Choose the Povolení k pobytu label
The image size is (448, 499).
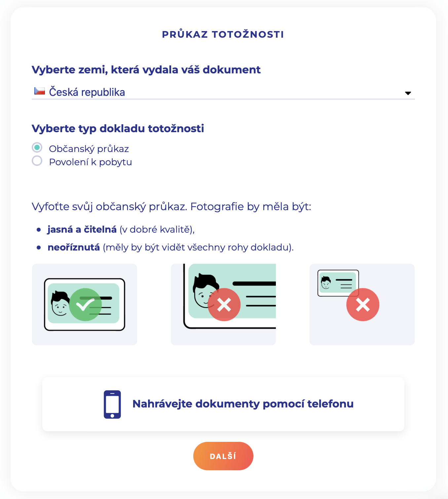pyautogui.click(x=91, y=162)
